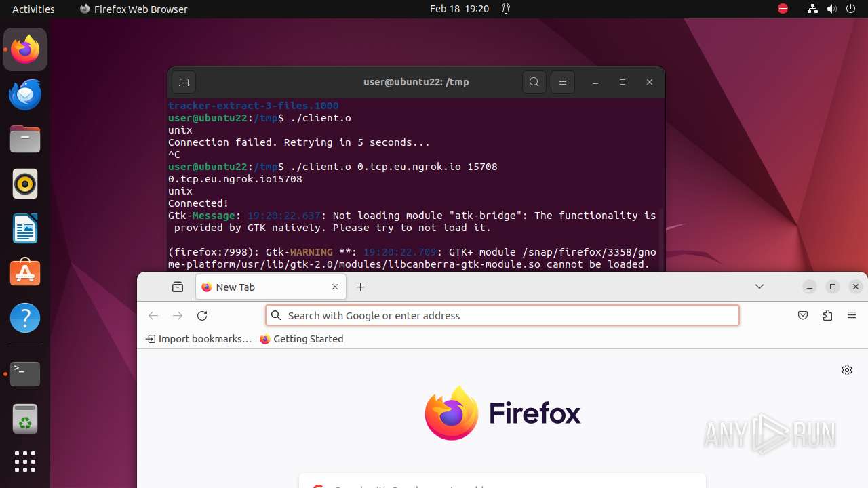Launch Thunderbird Mail from the dock
This screenshot has width=868, height=488.
tap(25, 94)
